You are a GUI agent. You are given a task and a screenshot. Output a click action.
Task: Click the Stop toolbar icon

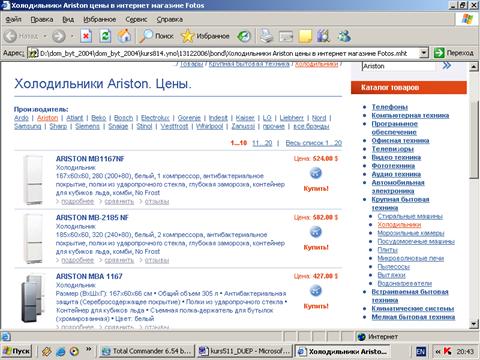coord(86,36)
